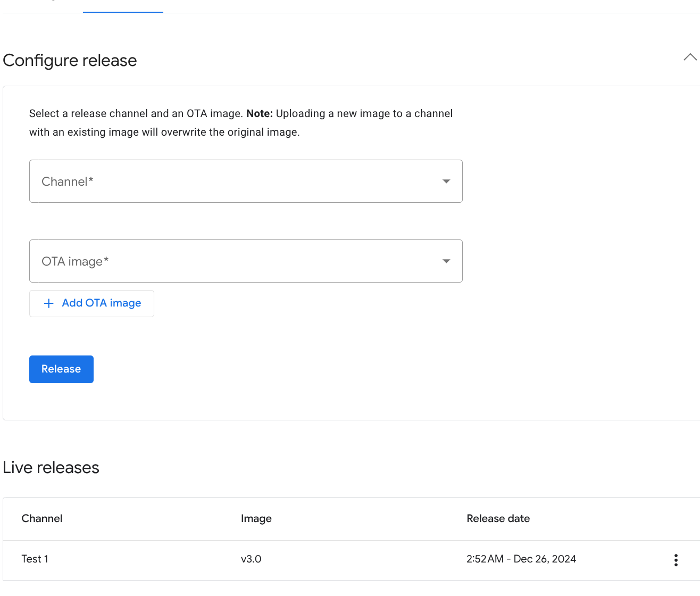Select the blue-underlined active tab at top
Screen dimensions: 700x596
(x=123, y=6)
